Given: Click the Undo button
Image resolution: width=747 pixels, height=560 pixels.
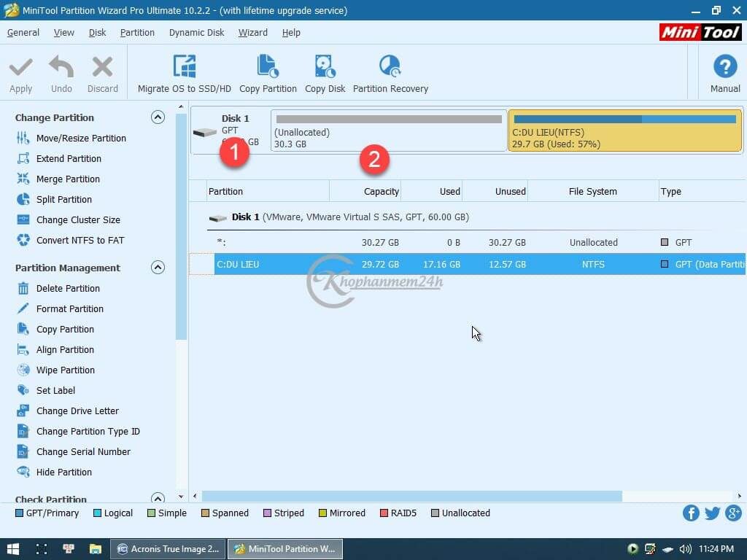Looking at the screenshot, I should 61,74.
